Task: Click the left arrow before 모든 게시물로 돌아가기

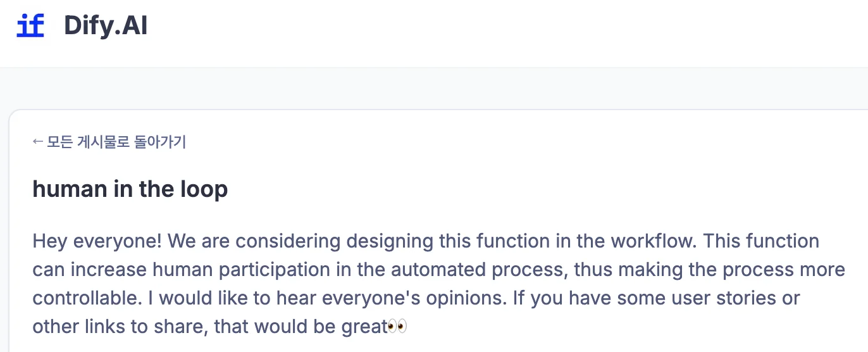Action: pos(38,142)
